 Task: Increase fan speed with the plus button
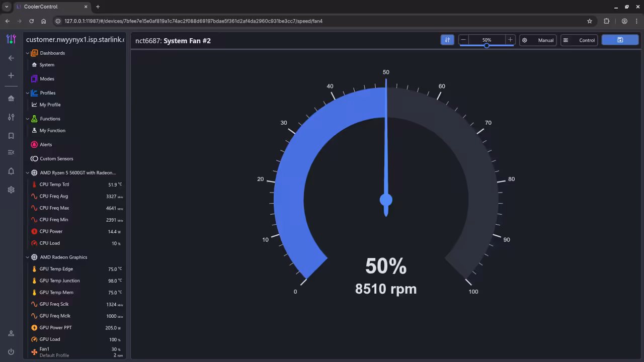click(510, 40)
